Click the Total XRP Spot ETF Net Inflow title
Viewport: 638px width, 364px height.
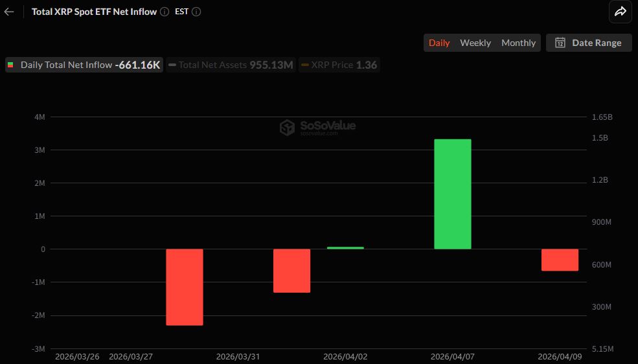94,12
